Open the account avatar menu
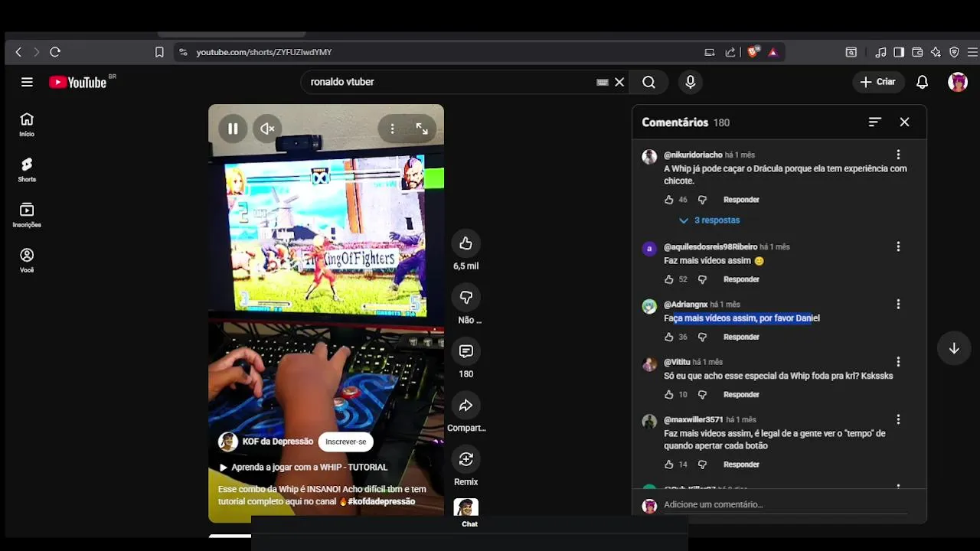Viewport: 980px width, 551px height. pos(958,82)
